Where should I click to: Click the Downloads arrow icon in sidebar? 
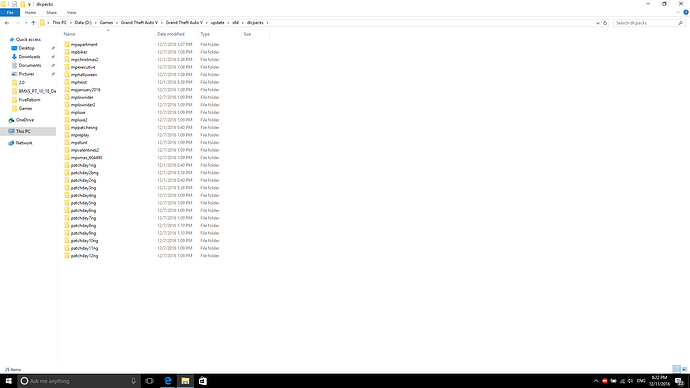point(14,57)
